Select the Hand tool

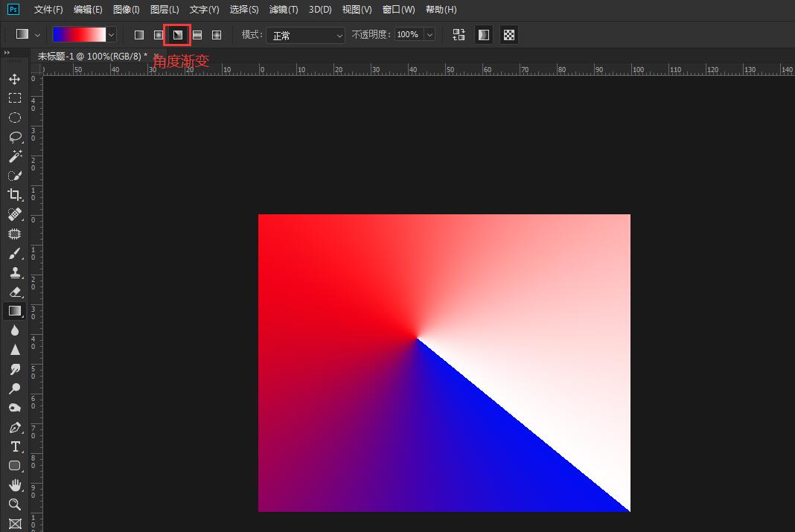(x=14, y=485)
